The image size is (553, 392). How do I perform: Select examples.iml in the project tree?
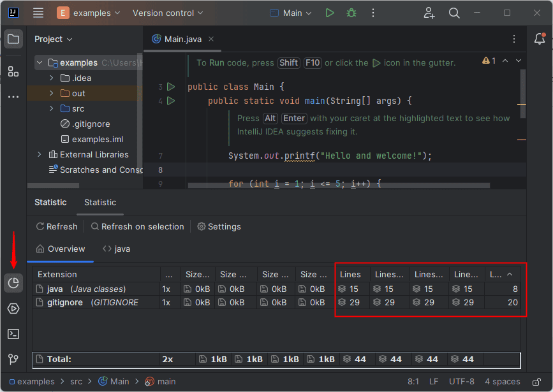point(92,139)
